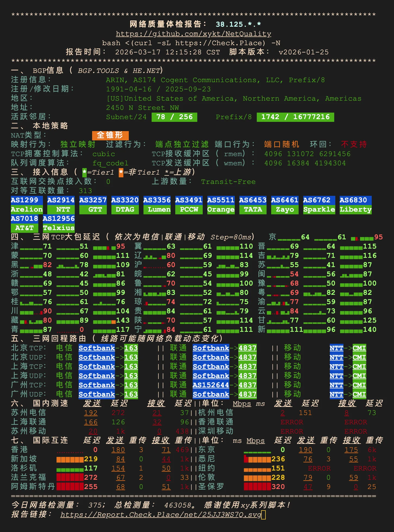Click the 香港 send speed 180
Image resolution: width=394 pixels, height=532 pixels.
118,450
